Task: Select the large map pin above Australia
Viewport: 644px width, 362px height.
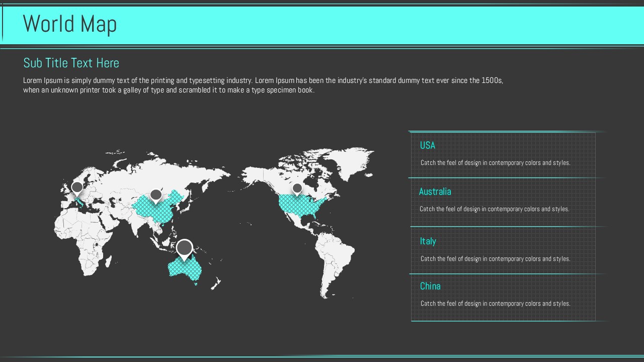Action: click(x=185, y=248)
